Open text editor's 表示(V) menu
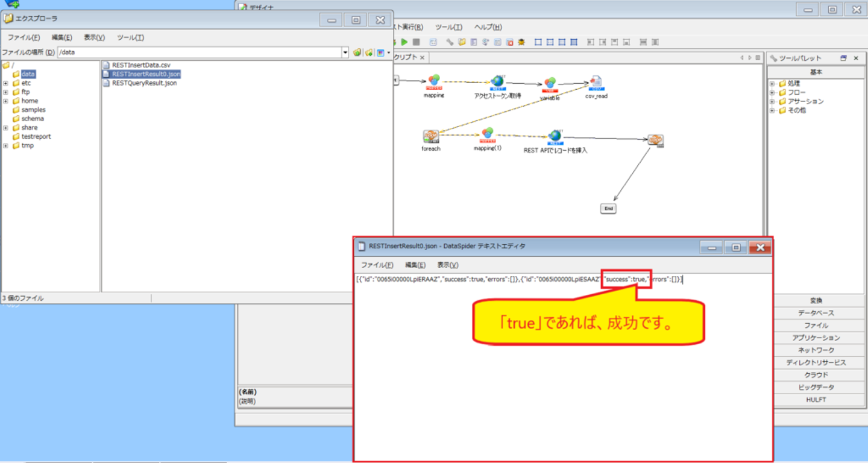The height and width of the screenshot is (463, 868). pos(448,265)
